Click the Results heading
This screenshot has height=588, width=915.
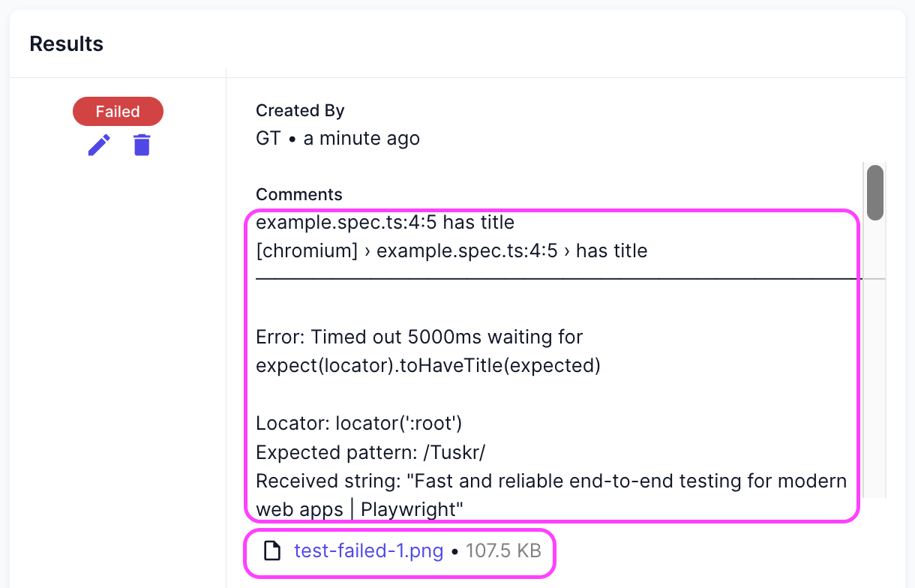(x=67, y=44)
